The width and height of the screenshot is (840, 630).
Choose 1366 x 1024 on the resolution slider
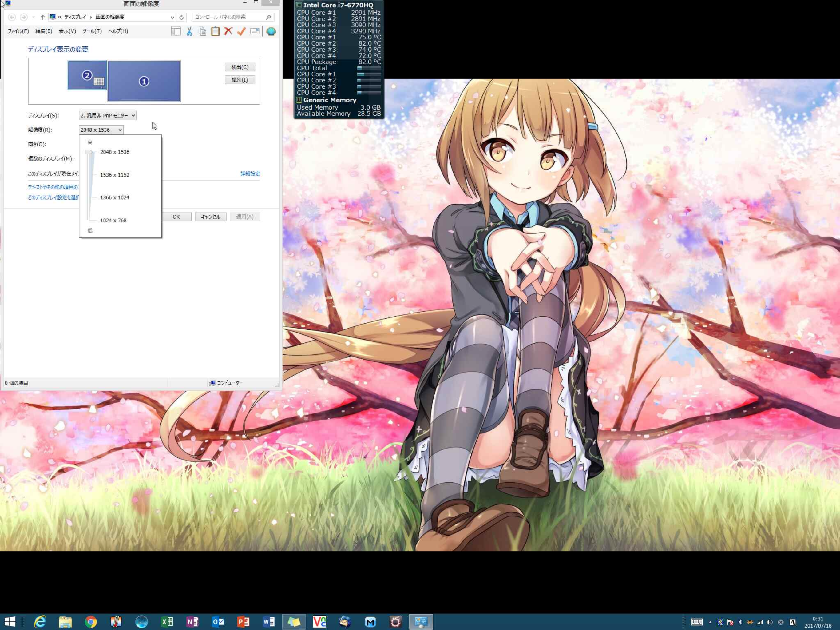pos(114,197)
